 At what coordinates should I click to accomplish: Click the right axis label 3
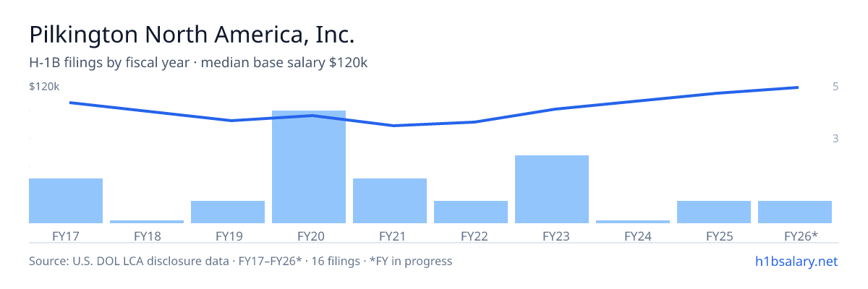coord(835,138)
